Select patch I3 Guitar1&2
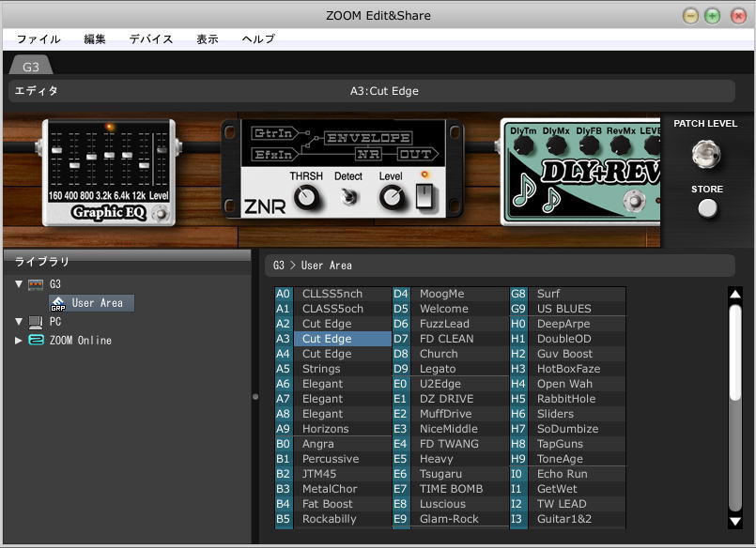Screen dimensions: 756x548 pyautogui.click(x=568, y=519)
